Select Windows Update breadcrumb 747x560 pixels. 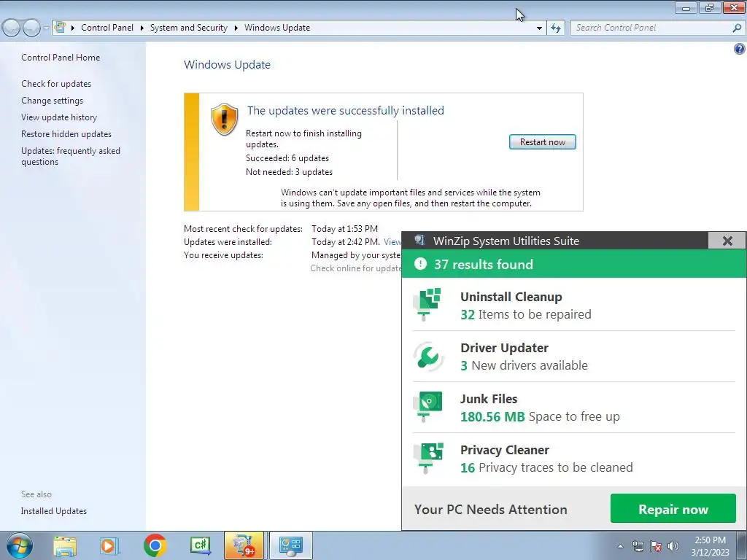point(277,28)
